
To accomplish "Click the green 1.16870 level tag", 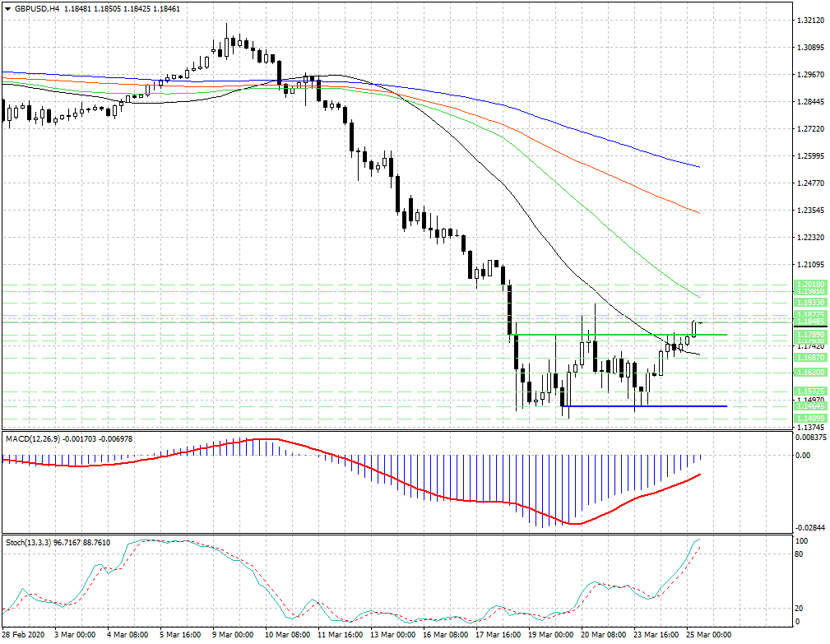I will (x=810, y=358).
